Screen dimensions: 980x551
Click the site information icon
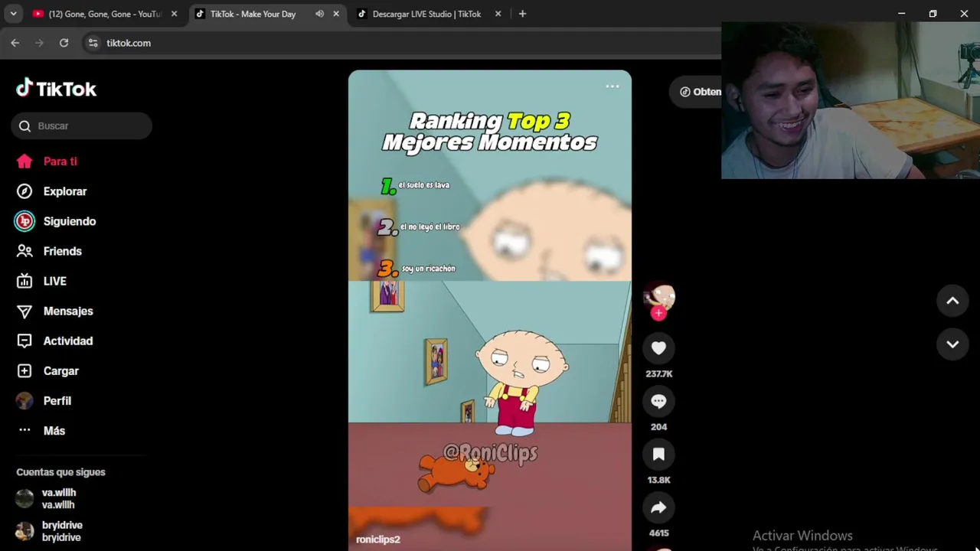(x=93, y=43)
